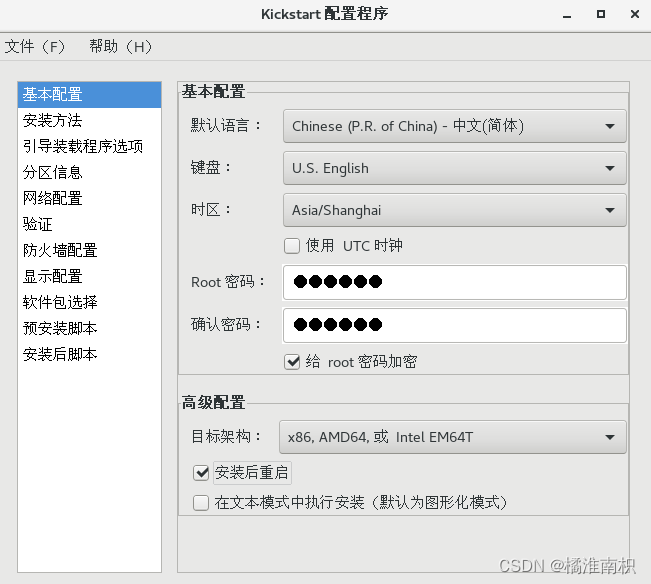
Task: Go to 预安装脚本 section
Action: click(x=89, y=328)
